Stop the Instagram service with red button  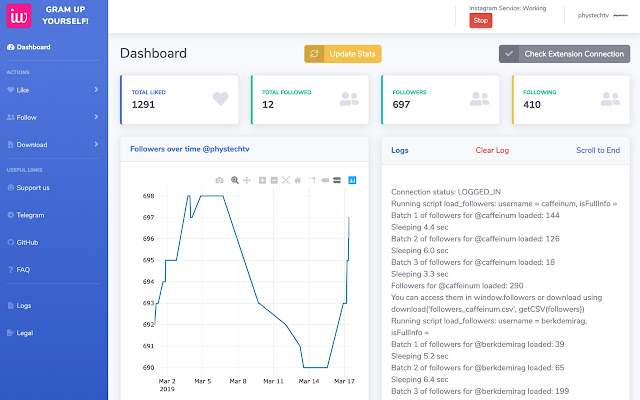tap(480, 20)
